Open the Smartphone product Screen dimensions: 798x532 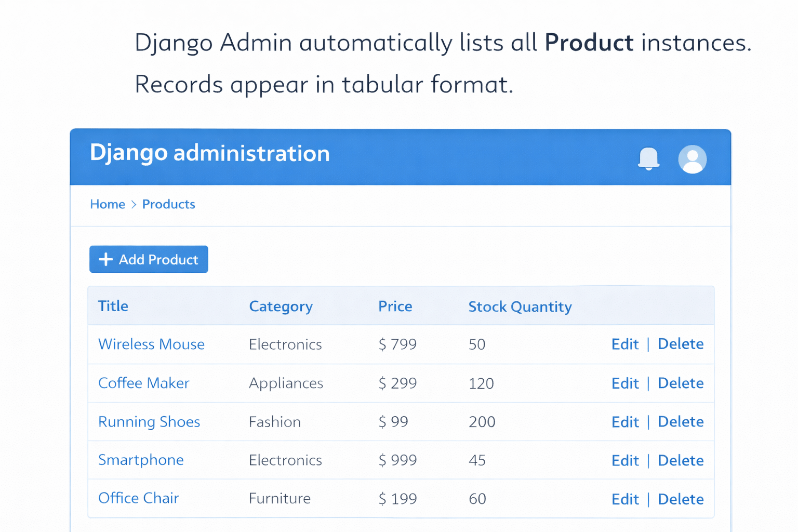141,460
